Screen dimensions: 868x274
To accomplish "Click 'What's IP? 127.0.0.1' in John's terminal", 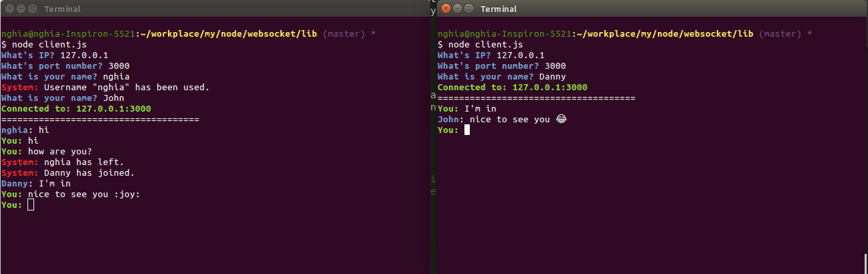I will (55, 55).
